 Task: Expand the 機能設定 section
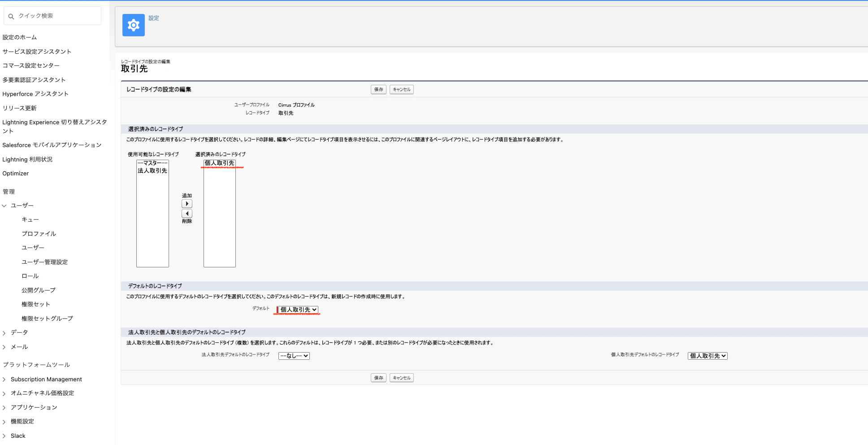[x=4, y=422]
